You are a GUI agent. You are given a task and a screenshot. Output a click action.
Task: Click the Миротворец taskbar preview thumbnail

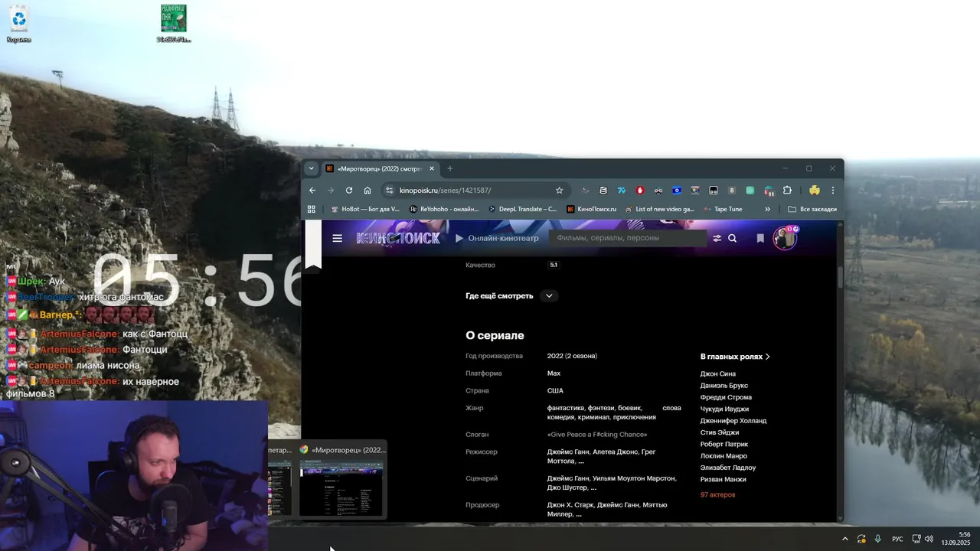[341, 487]
